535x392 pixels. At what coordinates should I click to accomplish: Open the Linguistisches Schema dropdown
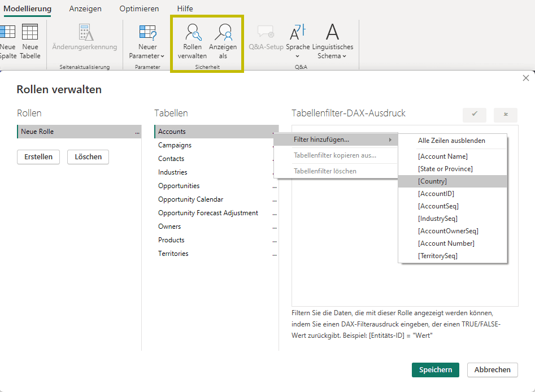(x=332, y=41)
